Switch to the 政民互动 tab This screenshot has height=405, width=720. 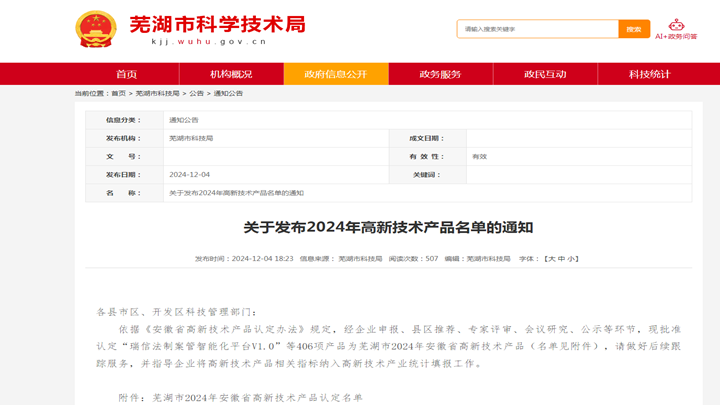click(x=545, y=74)
